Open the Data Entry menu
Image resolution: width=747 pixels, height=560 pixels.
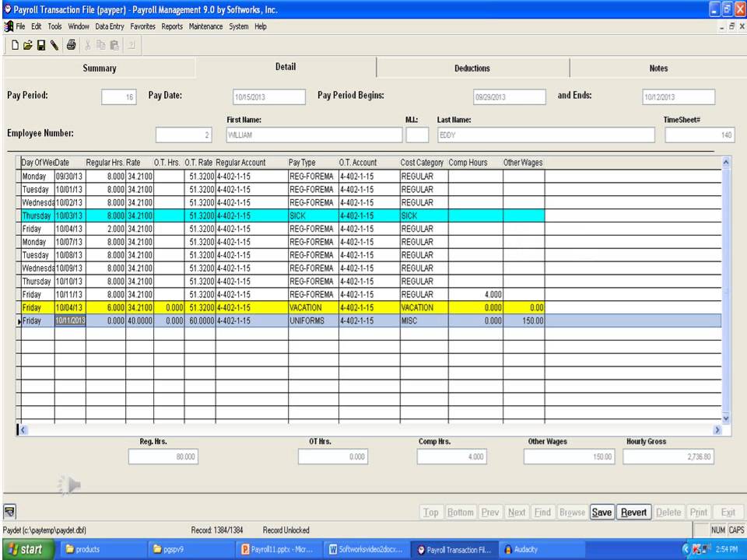110,26
